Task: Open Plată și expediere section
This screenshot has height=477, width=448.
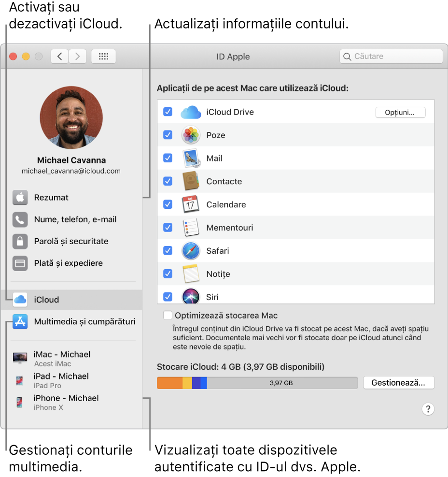Action: coord(72,263)
